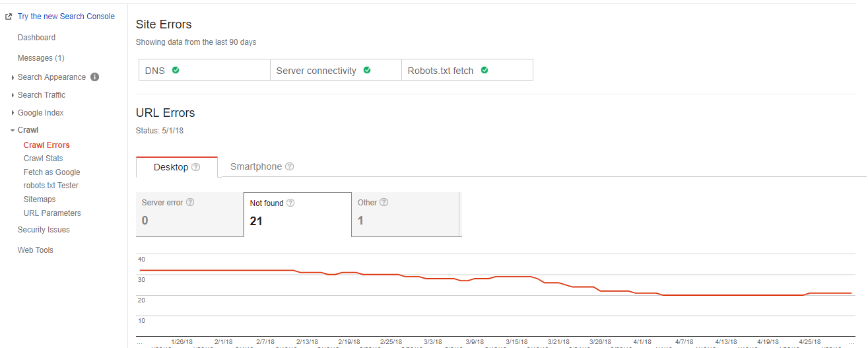Click the help icon next to Not found
The image size is (868, 348).
tap(290, 203)
